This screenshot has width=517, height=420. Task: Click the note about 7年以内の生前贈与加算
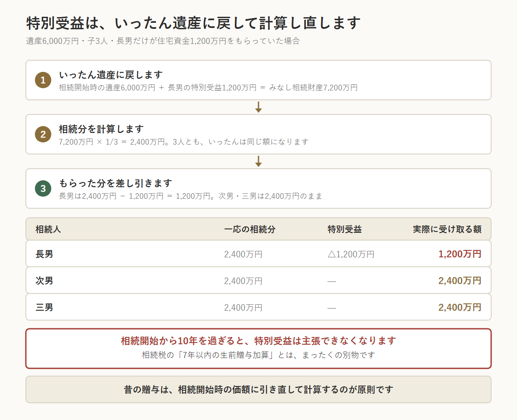tap(258, 355)
